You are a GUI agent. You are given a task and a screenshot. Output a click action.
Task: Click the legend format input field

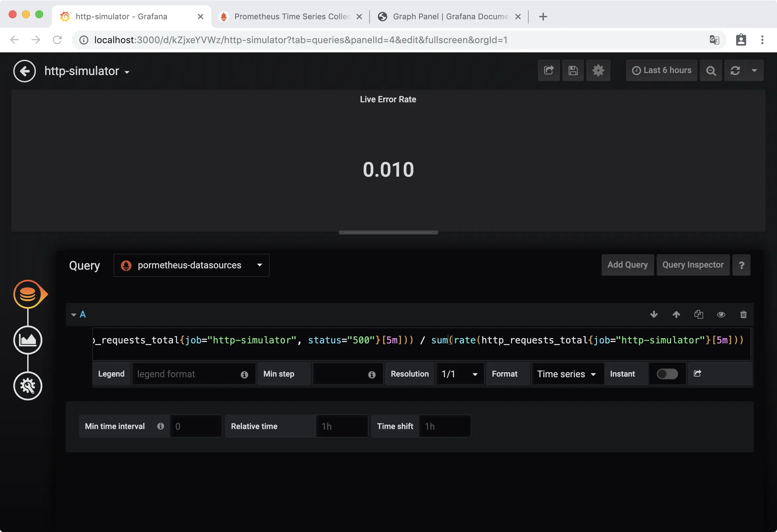click(x=193, y=374)
